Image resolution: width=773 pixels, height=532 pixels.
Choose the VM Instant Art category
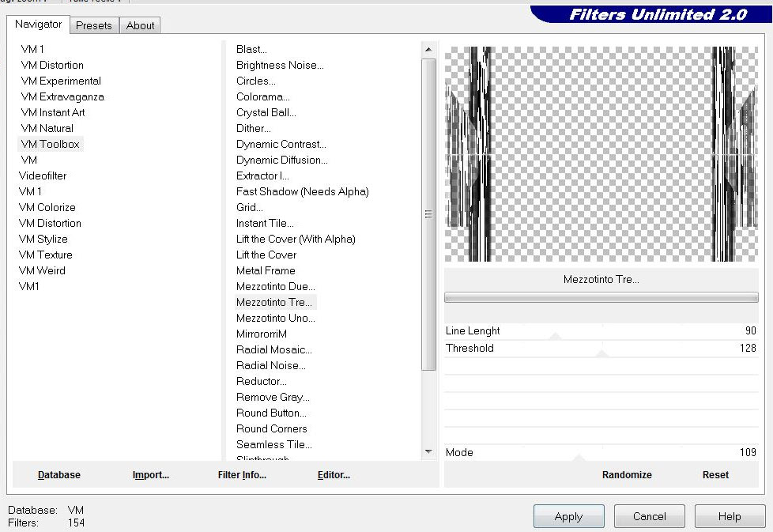point(53,112)
